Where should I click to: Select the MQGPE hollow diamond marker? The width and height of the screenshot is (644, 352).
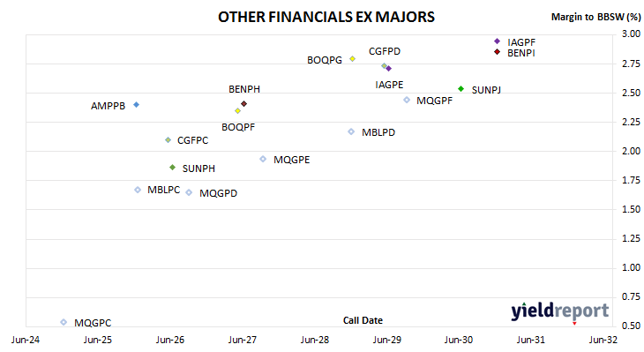pos(263,159)
